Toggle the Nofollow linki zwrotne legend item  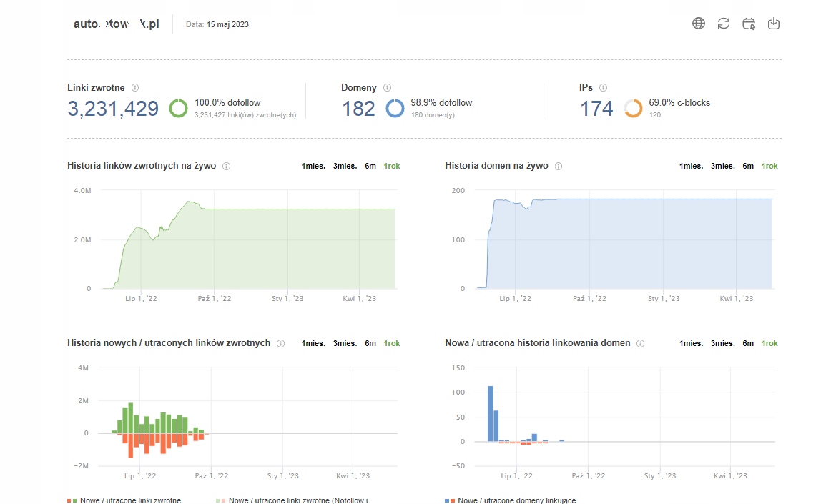[x=293, y=500]
